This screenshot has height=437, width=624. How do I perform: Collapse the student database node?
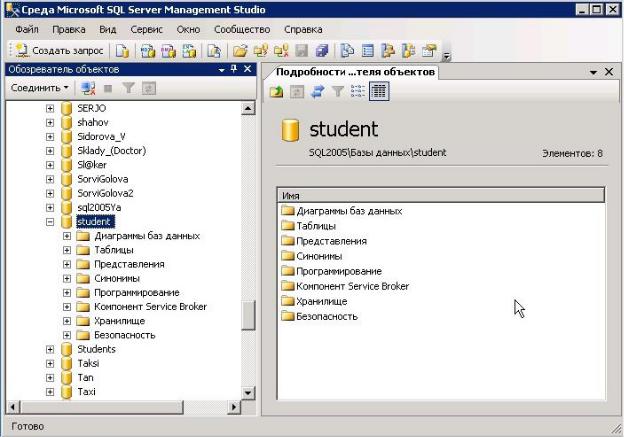pyautogui.click(x=50, y=222)
